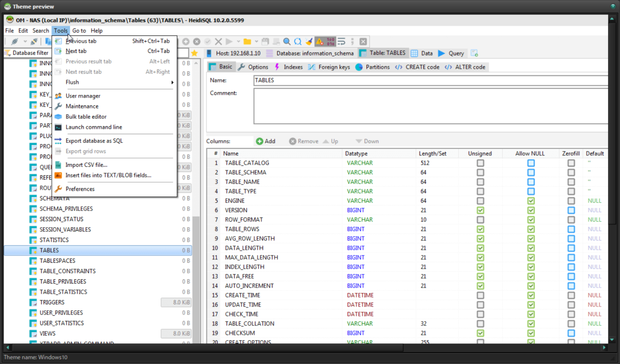
Task: Click into the Comment text area
Action: pos(430,106)
